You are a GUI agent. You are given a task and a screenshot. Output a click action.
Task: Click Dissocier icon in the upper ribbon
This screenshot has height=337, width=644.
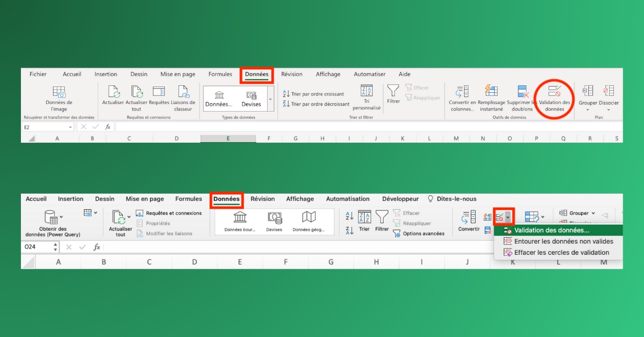coord(609,91)
